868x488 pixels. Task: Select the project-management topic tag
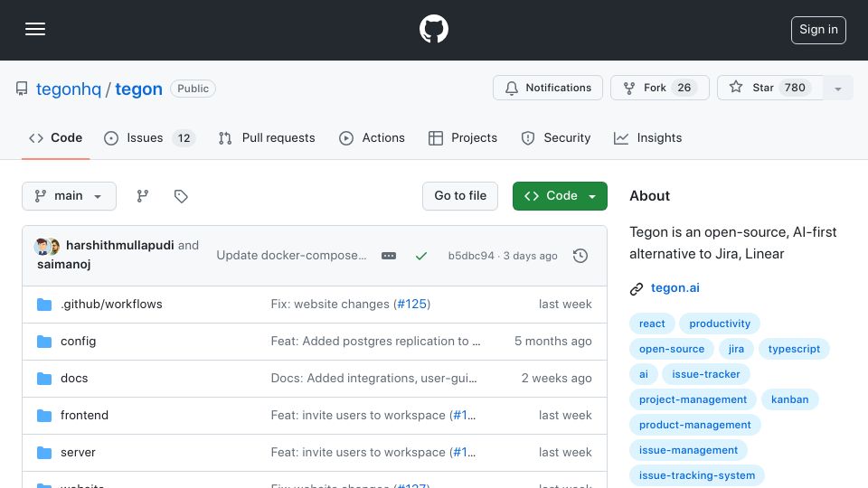[693, 399]
